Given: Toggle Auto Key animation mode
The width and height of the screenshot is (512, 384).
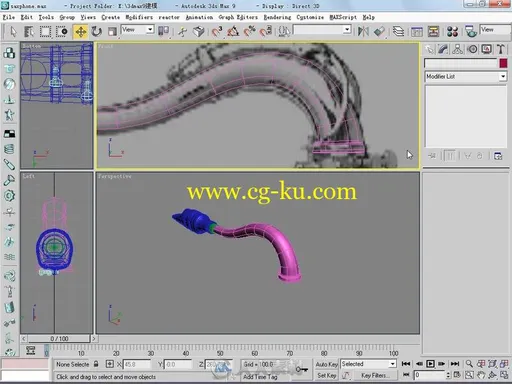Looking at the screenshot, I should [326, 364].
